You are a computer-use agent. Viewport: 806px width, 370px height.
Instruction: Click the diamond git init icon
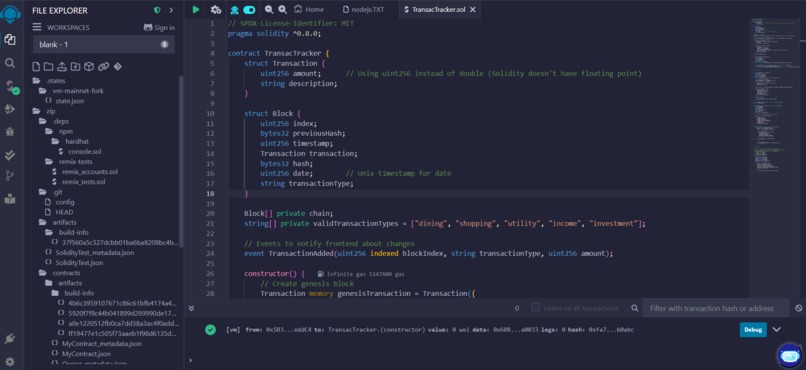point(117,67)
